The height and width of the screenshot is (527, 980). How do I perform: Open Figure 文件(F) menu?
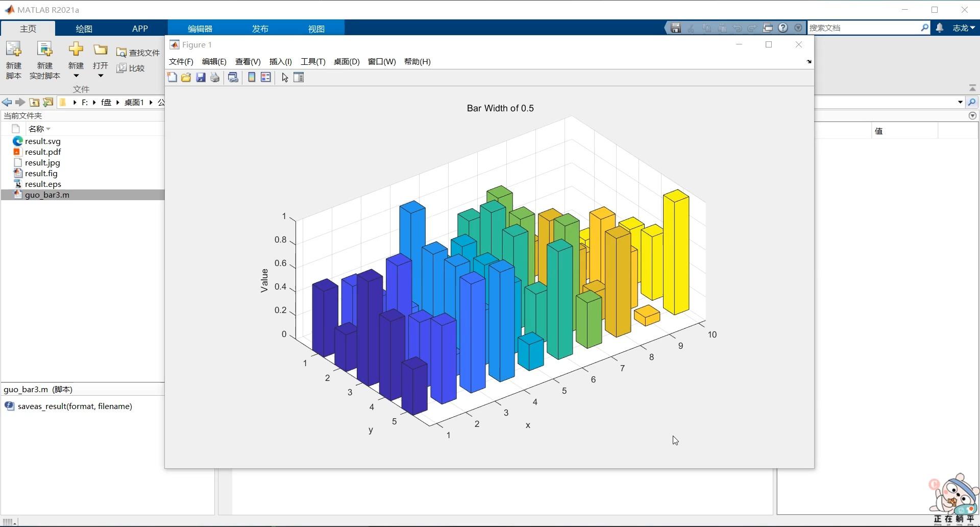tap(181, 61)
